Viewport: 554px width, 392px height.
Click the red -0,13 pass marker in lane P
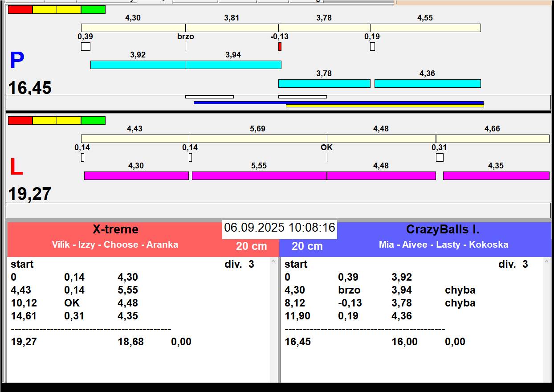[x=280, y=46]
